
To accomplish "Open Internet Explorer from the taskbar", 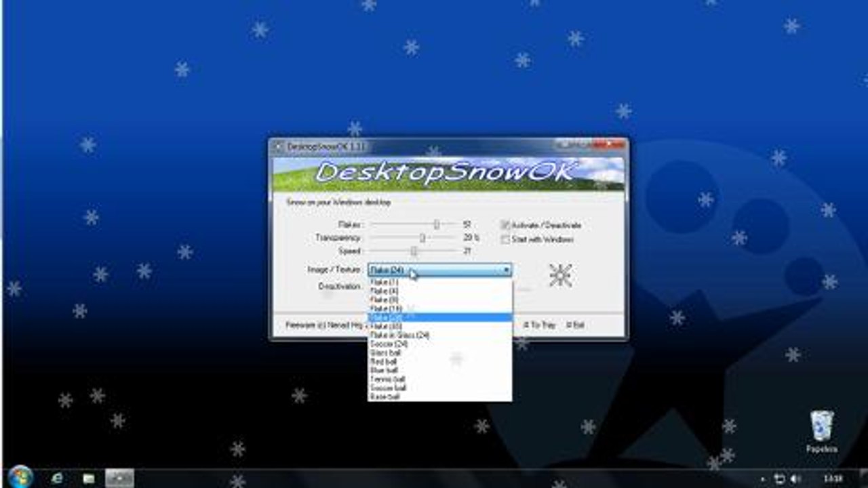I will (x=58, y=478).
